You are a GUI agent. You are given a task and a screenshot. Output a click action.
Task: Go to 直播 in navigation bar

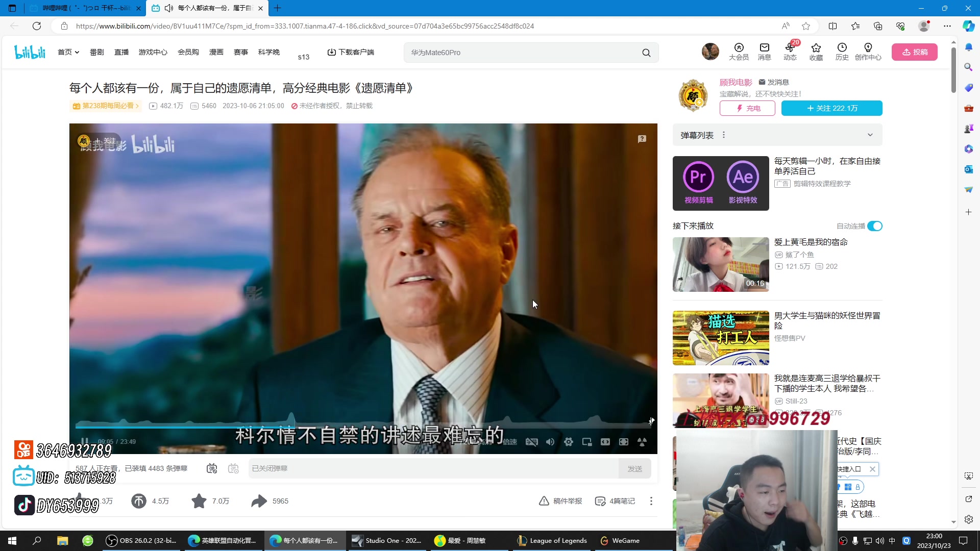click(121, 52)
